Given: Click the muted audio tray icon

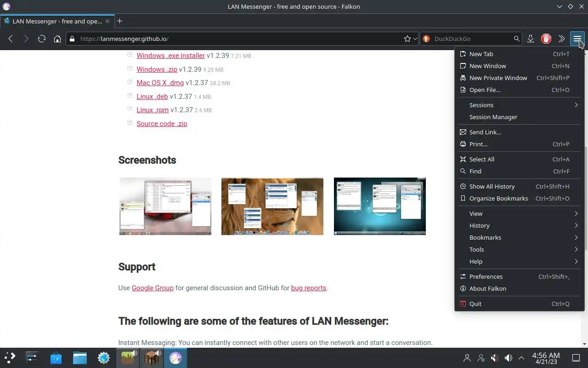Looking at the screenshot, I should click(x=494, y=358).
